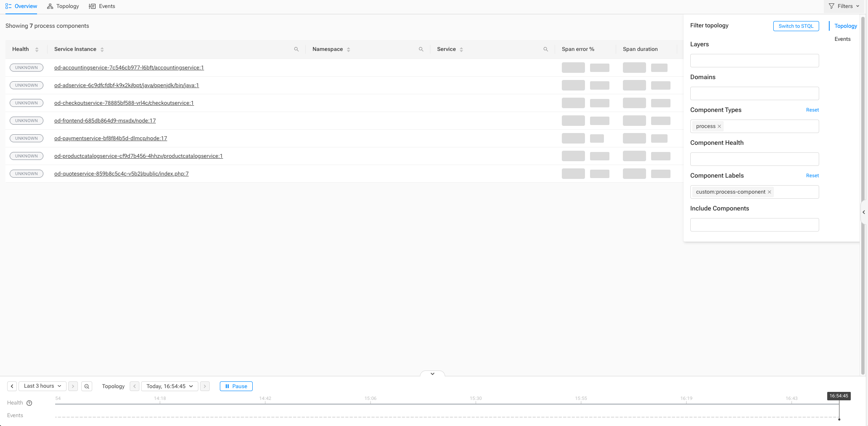Image resolution: width=868 pixels, height=426 pixels.
Task: Click the 16:54:45 timeline marker
Action: point(839,396)
